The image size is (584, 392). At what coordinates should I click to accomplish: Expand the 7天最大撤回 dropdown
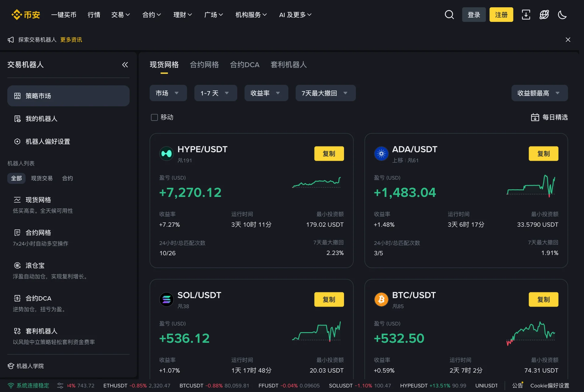326,93
